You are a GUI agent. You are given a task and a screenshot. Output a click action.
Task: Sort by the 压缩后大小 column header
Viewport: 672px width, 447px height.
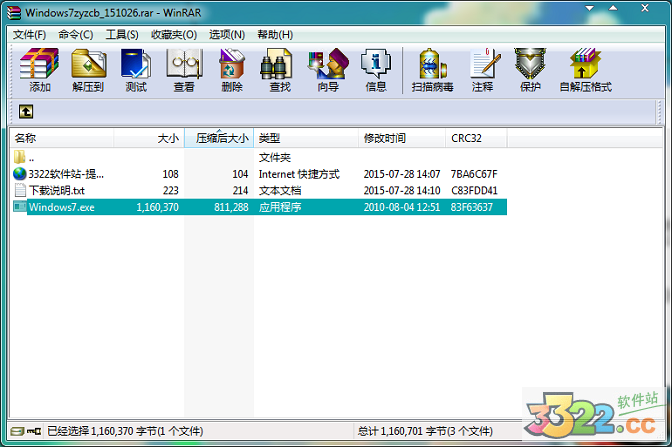(219, 138)
